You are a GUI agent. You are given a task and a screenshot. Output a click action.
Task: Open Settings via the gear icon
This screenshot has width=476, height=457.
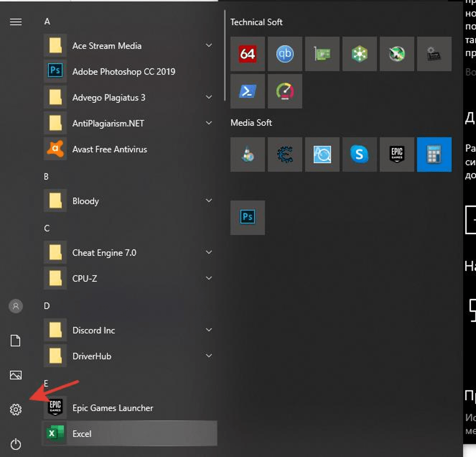pos(16,410)
